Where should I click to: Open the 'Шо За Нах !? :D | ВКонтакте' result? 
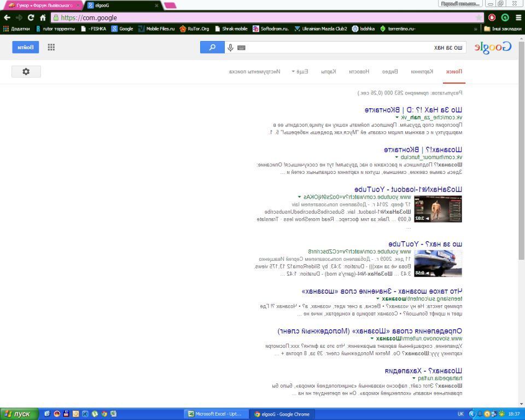tap(413, 110)
